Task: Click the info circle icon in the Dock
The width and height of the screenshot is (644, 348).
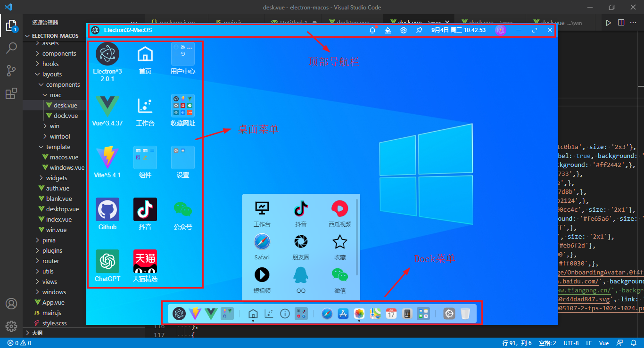Action: [x=285, y=314]
